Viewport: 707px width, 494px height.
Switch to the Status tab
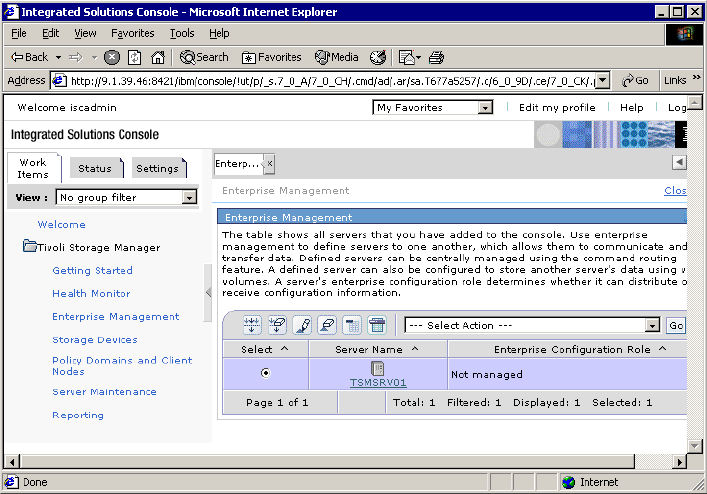click(x=95, y=169)
